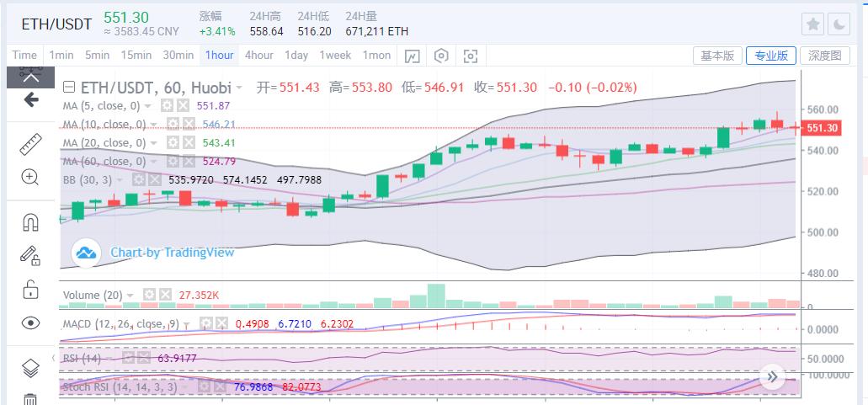Select the ruler measure tool
Image resolution: width=868 pixels, height=405 pixels.
(x=30, y=143)
